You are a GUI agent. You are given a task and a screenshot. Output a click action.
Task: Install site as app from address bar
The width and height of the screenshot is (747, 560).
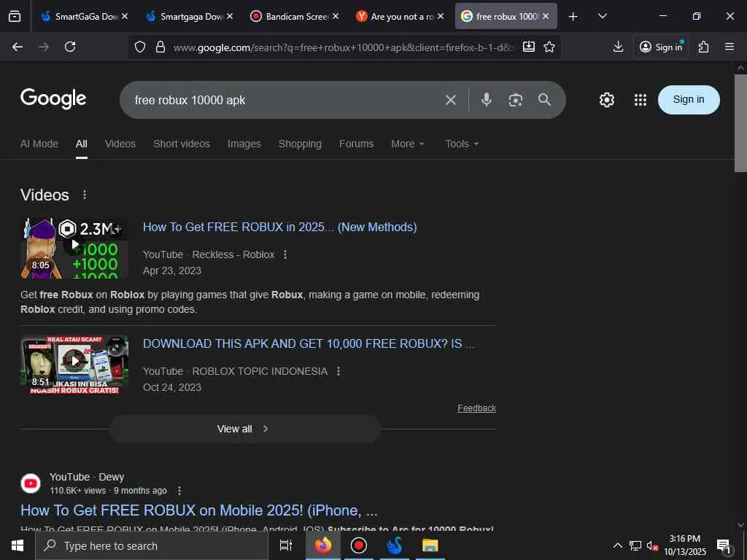click(x=529, y=47)
